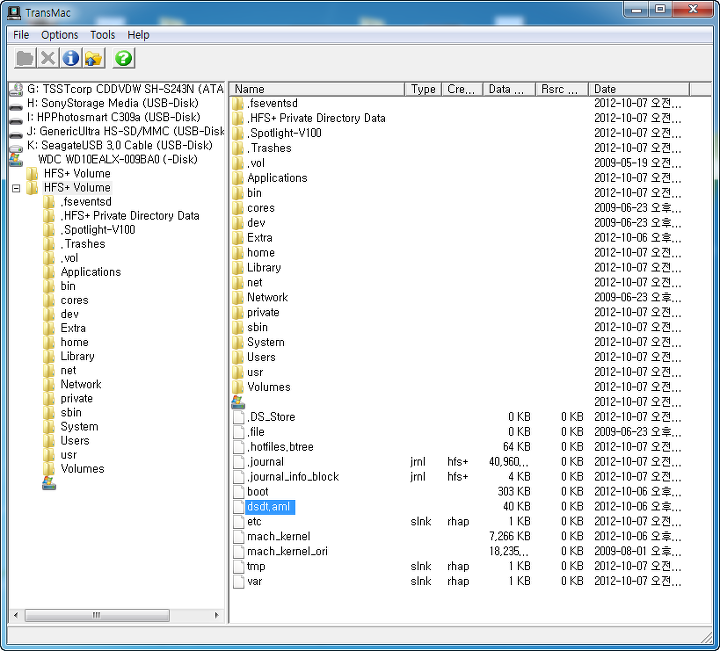
Task: Select the cores folder in the file list
Action: [x=261, y=208]
